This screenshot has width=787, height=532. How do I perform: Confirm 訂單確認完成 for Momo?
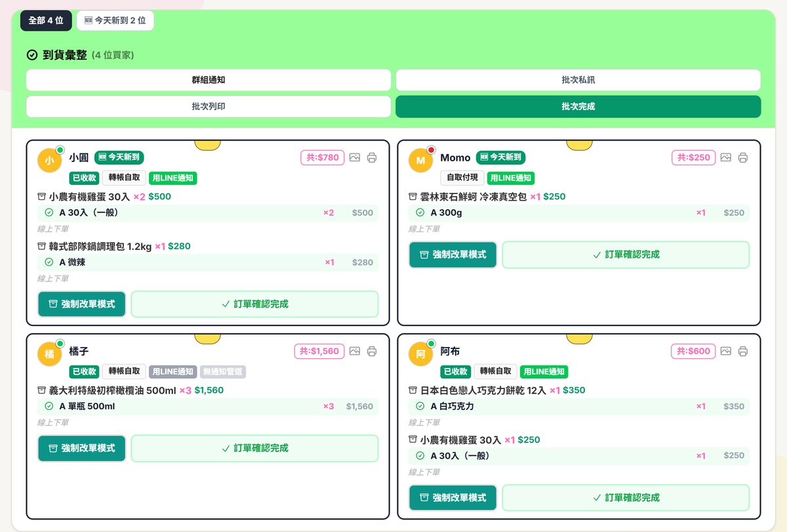(626, 255)
